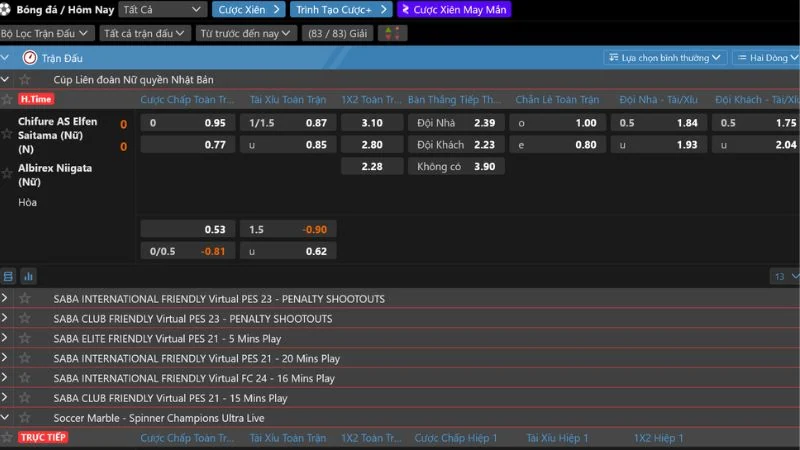Click the clock icon next to Trận Đấu

tap(30, 58)
